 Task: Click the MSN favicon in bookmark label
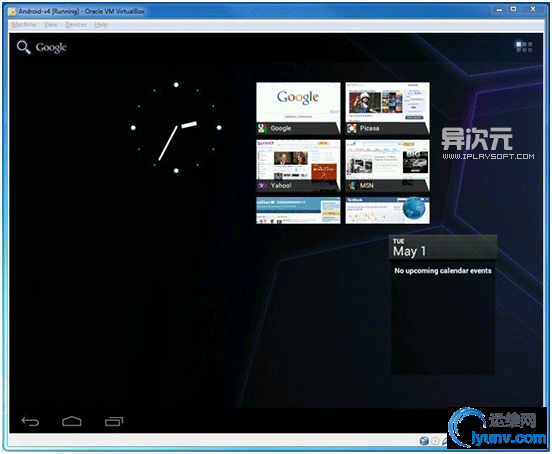tap(351, 186)
